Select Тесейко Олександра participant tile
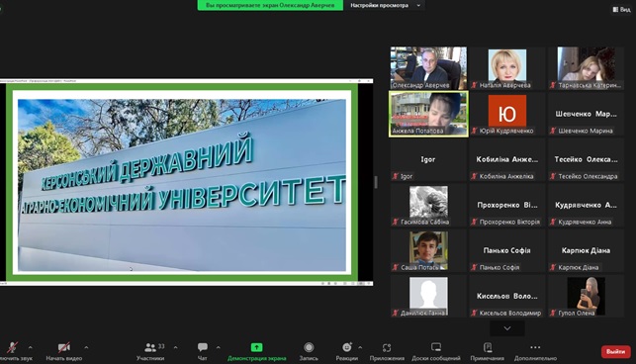This screenshot has width=636, height=364. click(586, 159)
